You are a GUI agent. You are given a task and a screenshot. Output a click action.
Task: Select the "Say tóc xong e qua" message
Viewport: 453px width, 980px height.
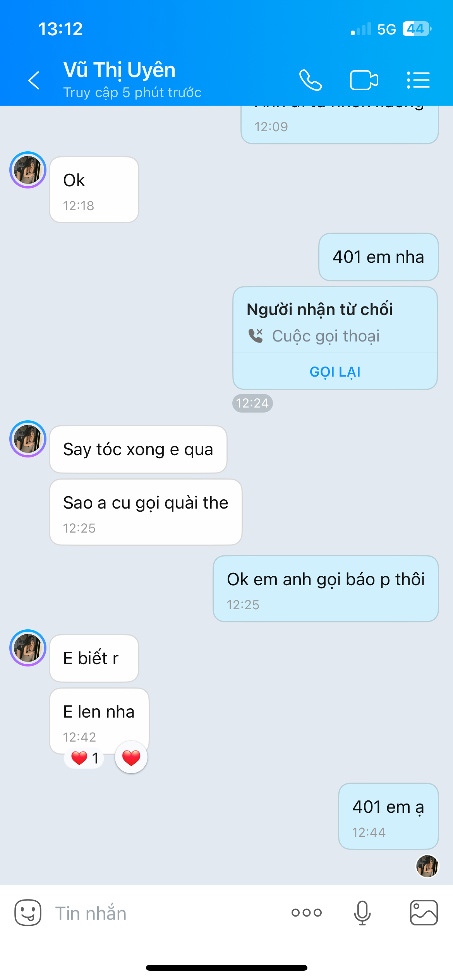138,449
